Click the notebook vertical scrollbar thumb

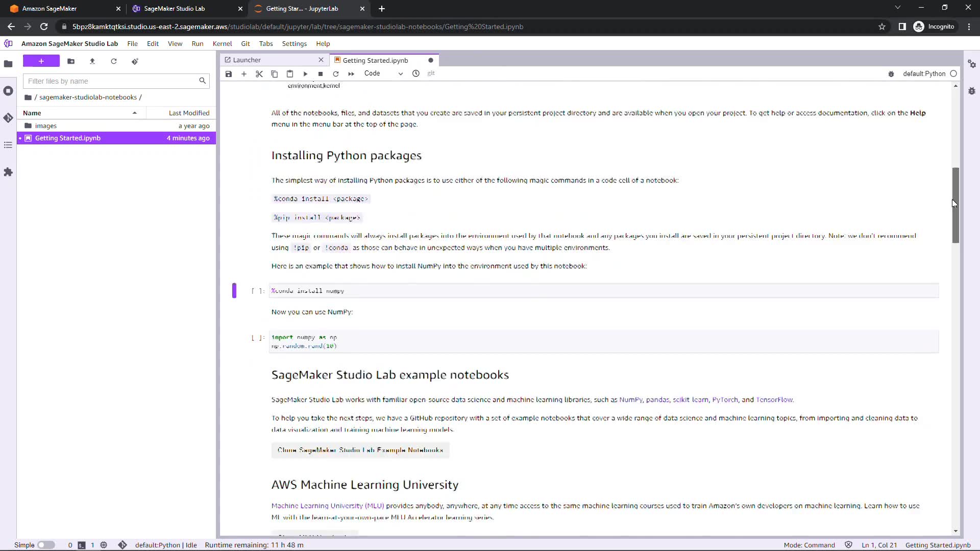tap(955, 204)
